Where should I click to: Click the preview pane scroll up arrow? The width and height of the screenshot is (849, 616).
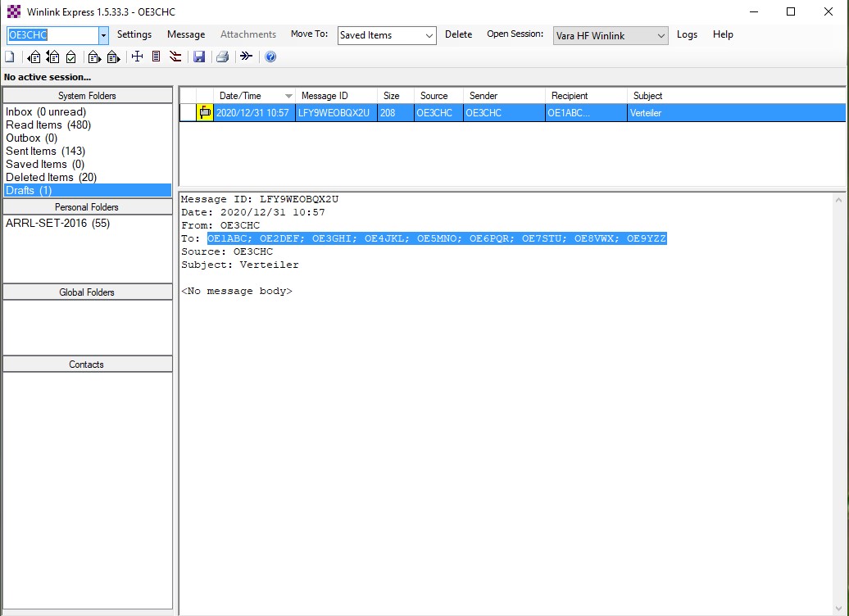838,200
